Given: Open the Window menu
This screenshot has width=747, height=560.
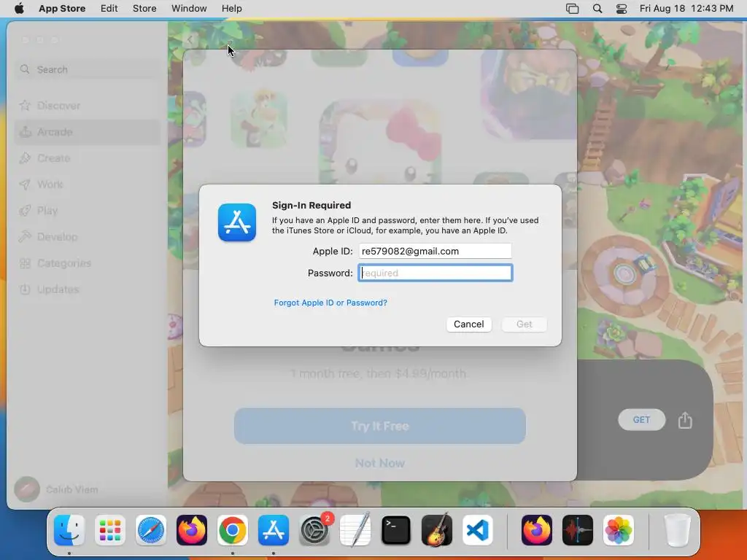Looking at the screenshot, I should [189, 9].
